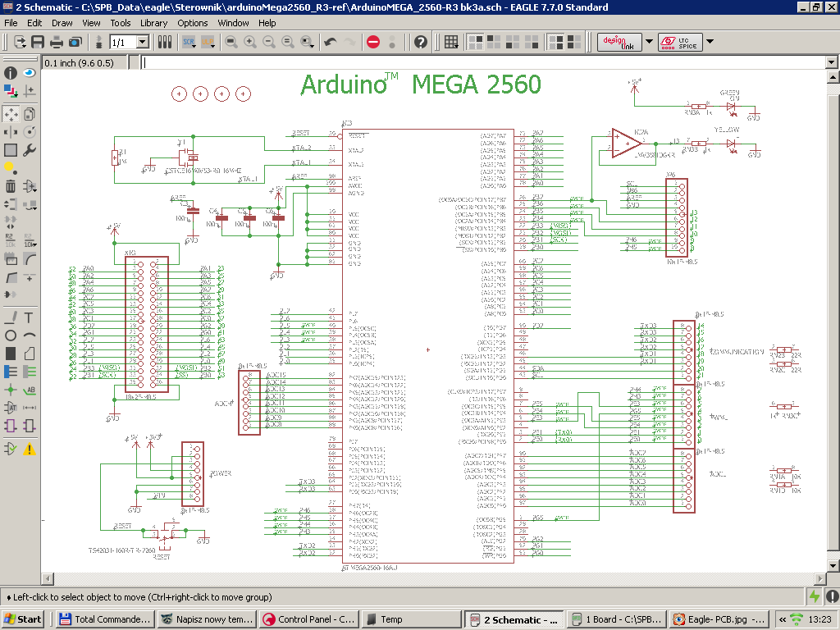Viewport: 840px width, 630px height.
Task: Open the Options menu
Action: click(192, 23)
